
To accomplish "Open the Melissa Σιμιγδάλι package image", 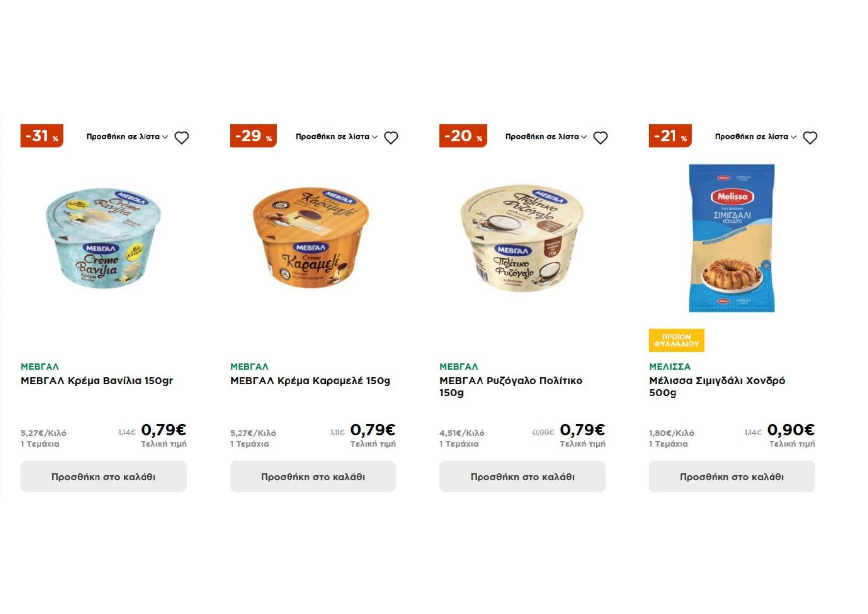I will click(x=731, y=238).
